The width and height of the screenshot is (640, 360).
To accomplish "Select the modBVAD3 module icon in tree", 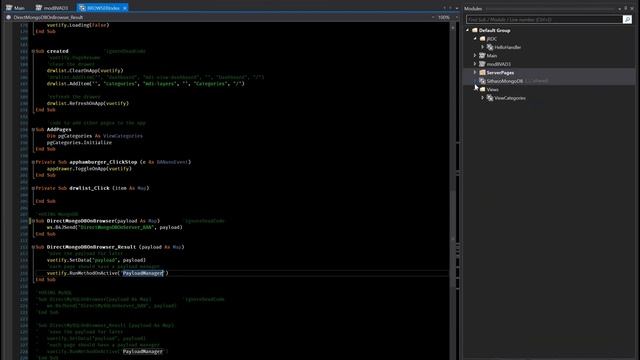I will (x=482, y=64).
